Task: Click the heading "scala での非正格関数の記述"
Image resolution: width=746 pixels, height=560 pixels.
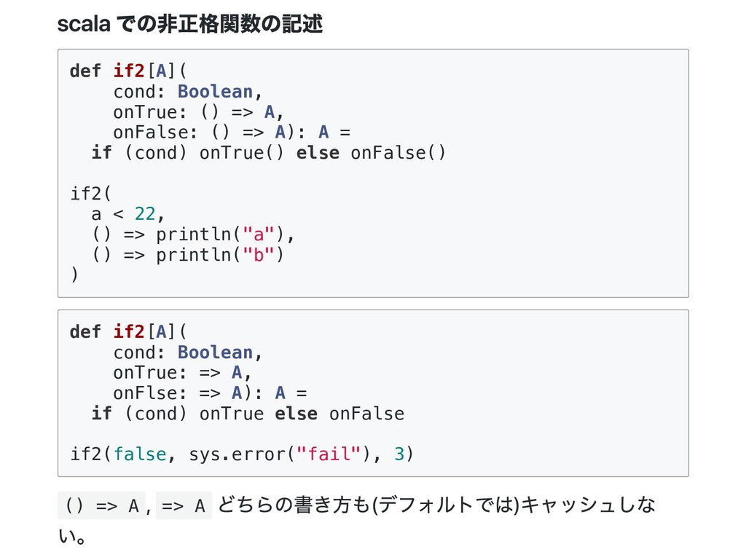Action: [x=189, y=25]
